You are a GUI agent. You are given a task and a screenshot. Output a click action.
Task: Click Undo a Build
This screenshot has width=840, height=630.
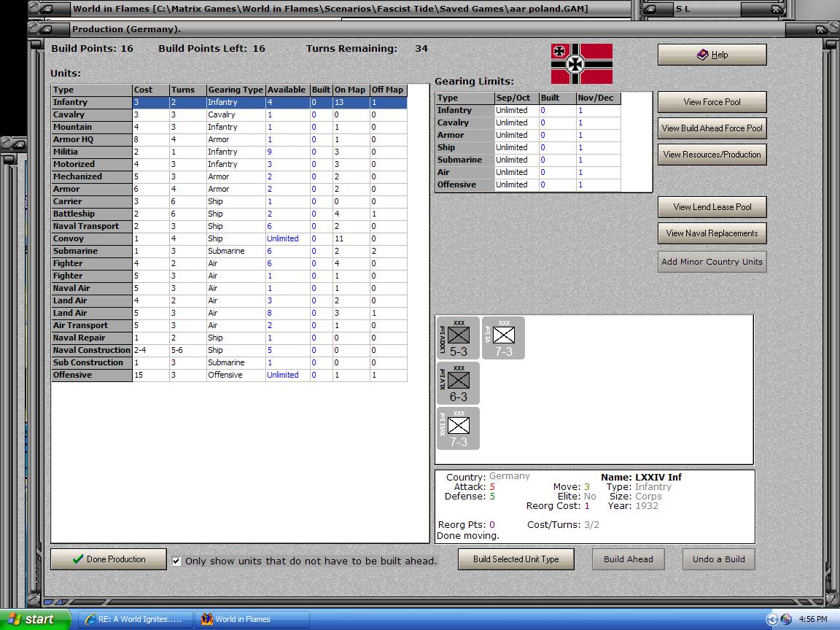click(x=719, y=559)
